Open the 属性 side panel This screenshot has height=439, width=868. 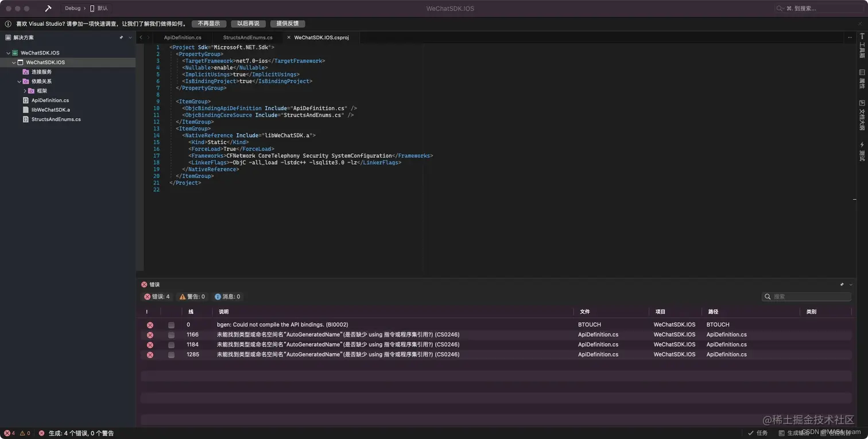coord(862,79)
